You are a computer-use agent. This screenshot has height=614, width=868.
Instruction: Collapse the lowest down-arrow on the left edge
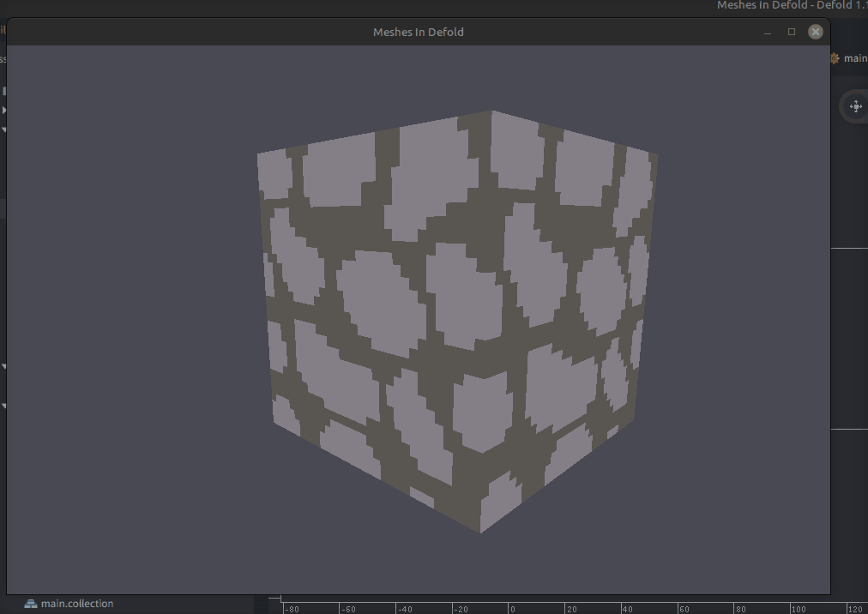3,406
